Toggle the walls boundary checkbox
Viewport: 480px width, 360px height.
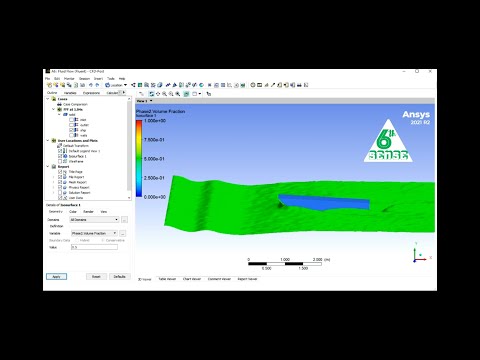click(71, 135)
